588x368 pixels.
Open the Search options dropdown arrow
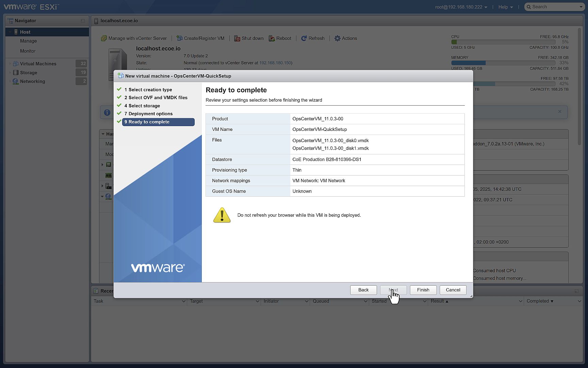pos(581,7)
